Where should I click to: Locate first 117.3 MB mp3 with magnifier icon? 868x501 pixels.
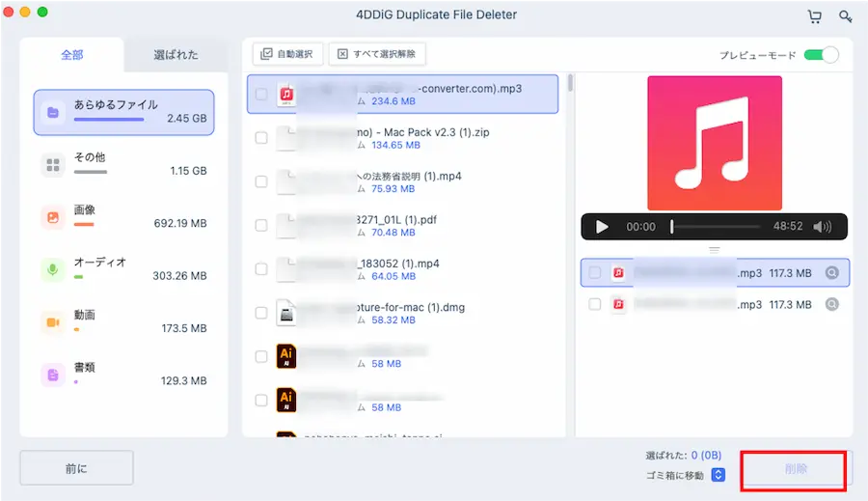(832, 272)
